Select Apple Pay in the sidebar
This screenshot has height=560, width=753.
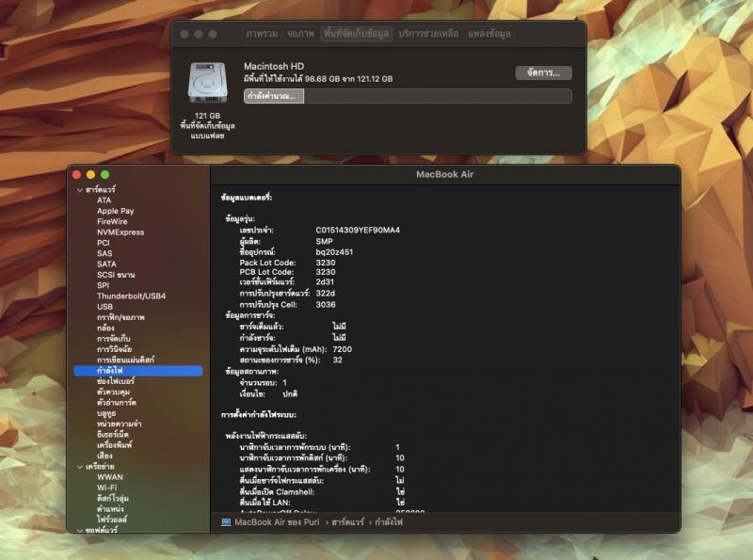tap(115, 211)
